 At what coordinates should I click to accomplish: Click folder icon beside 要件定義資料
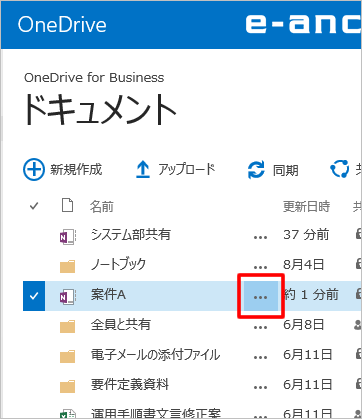68,386
